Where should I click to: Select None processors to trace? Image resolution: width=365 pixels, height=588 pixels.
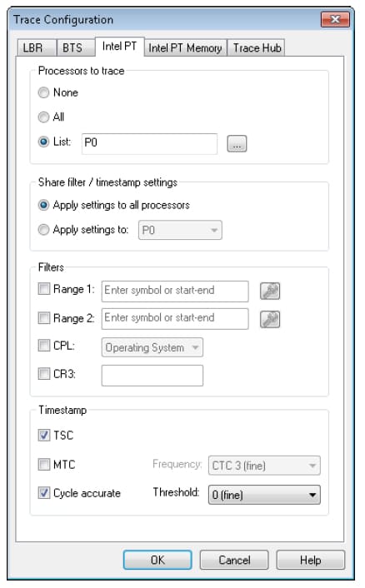click(44, 92)
